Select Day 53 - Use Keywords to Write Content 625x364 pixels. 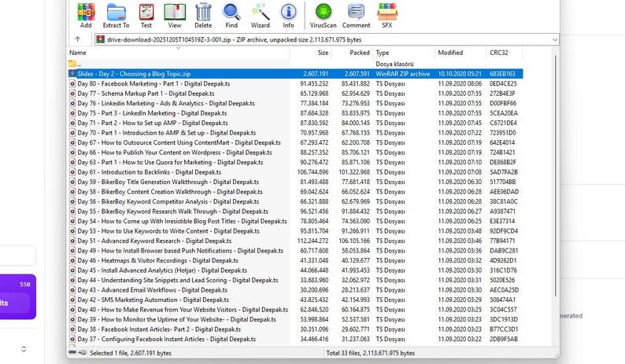(295, 231)
